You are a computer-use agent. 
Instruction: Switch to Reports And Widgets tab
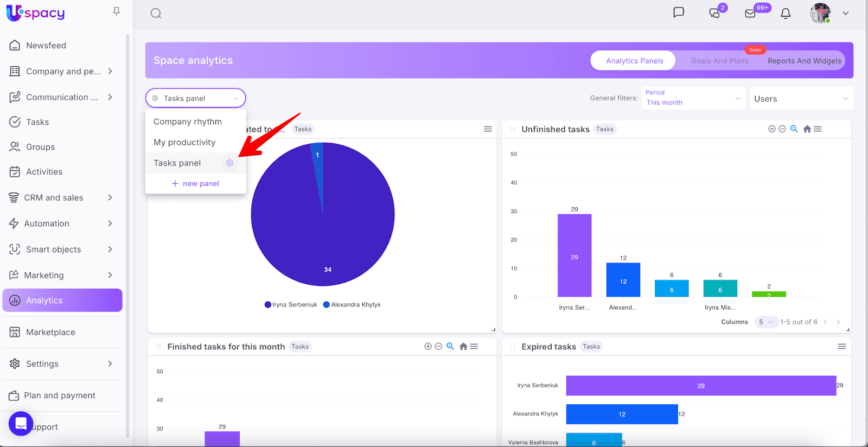pyautogui.click(x=804, y=61)
